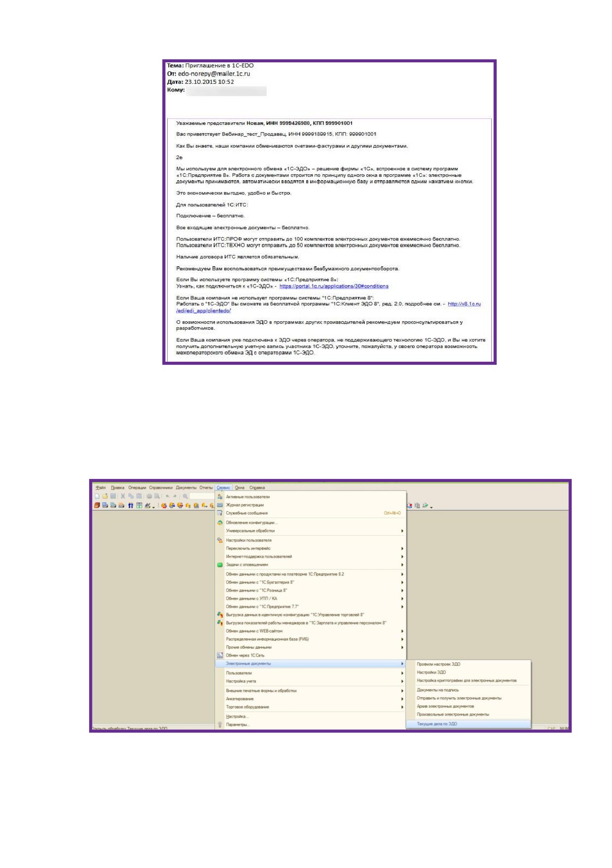Choose Активные пользователи from Сервис menu
The width and height of the screenshot is (612, 868).
tap(311, 496)
